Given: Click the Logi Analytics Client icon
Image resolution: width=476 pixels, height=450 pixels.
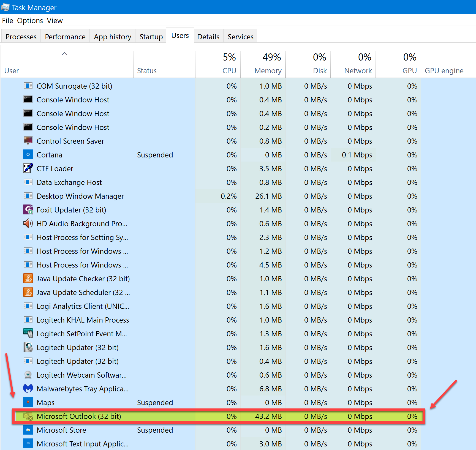Looking at the screenshot, I should point(28,306).
